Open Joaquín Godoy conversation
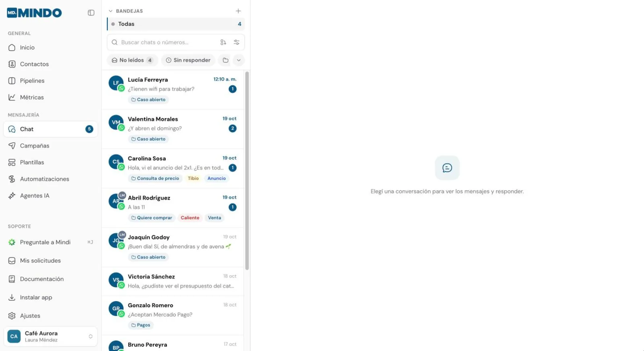 pyautogui.click(x=173, y=247)
